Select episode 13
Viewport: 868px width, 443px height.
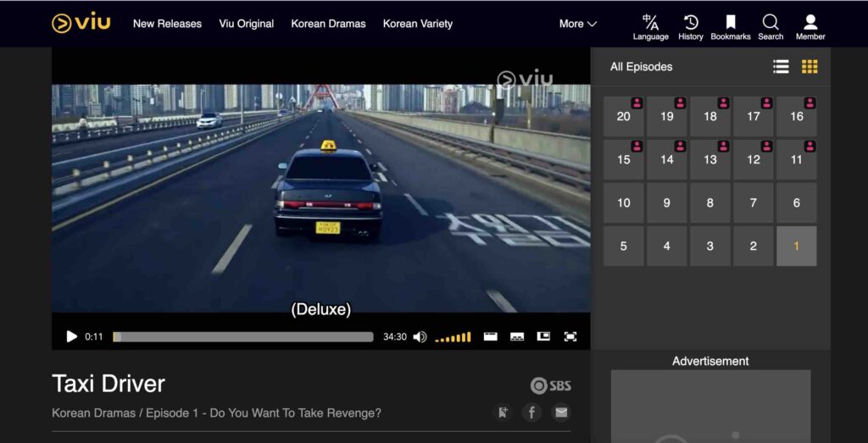[709, 160]
